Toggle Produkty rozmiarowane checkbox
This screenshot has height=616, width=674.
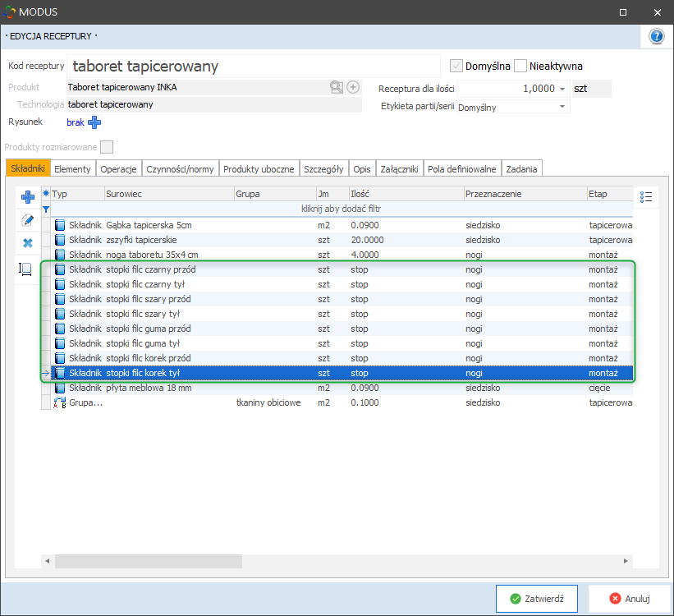pyautogui.click(x=107, y=147)
